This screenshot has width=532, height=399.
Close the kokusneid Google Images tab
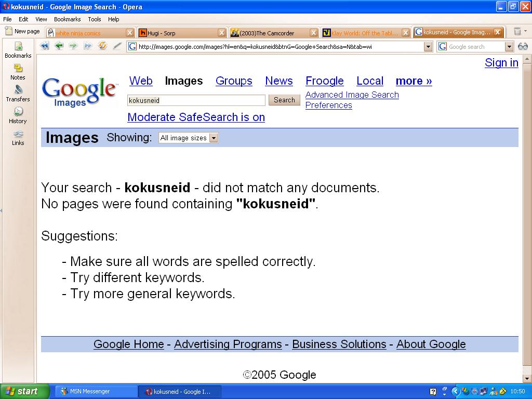[497, 32]
